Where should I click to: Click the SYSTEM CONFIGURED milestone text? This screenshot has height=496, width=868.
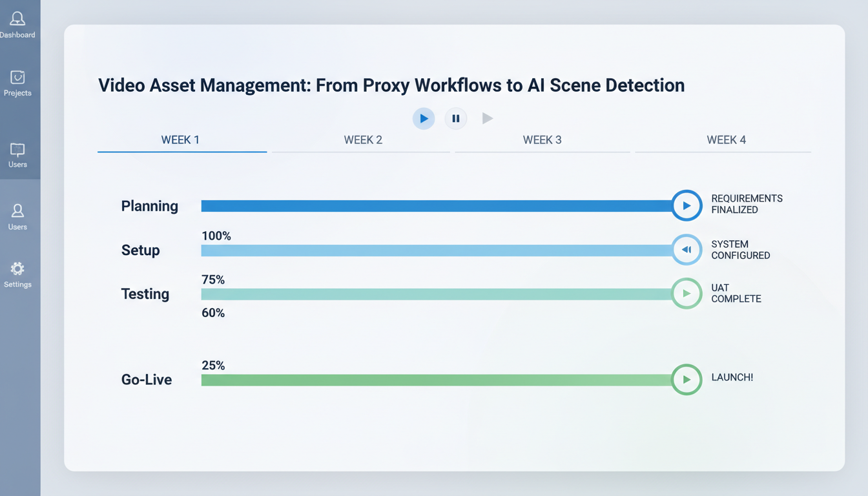click(x=740, y=250)
